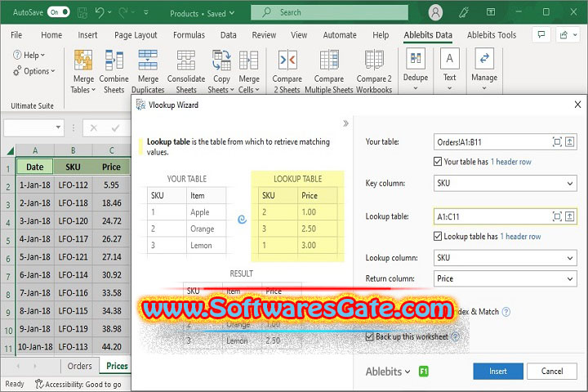Open the Dedupe tools group

[416, 69]
